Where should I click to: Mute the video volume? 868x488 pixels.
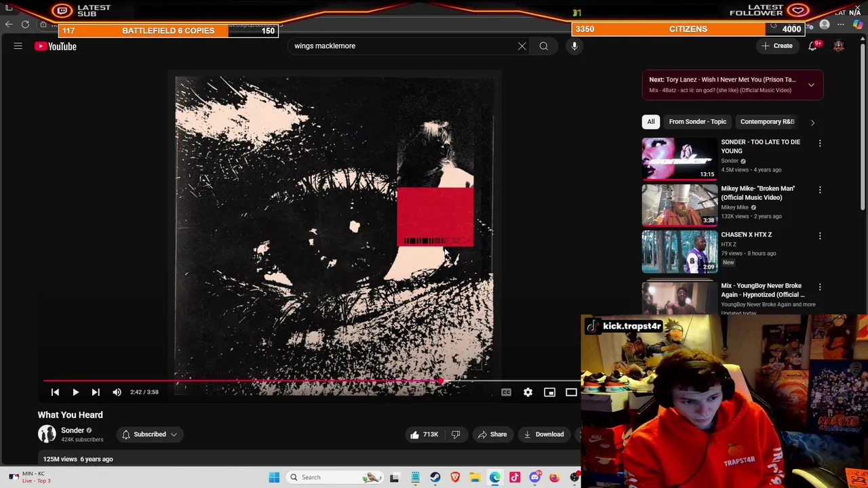coord(117,392)
